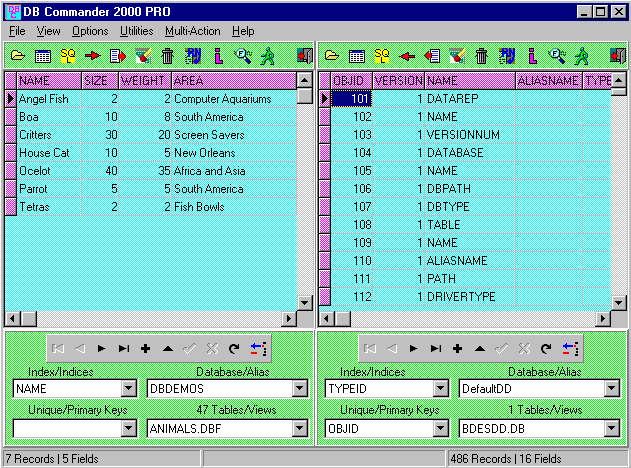Expand the ANIMALS.DBF table dropdown

click(300, 429)
